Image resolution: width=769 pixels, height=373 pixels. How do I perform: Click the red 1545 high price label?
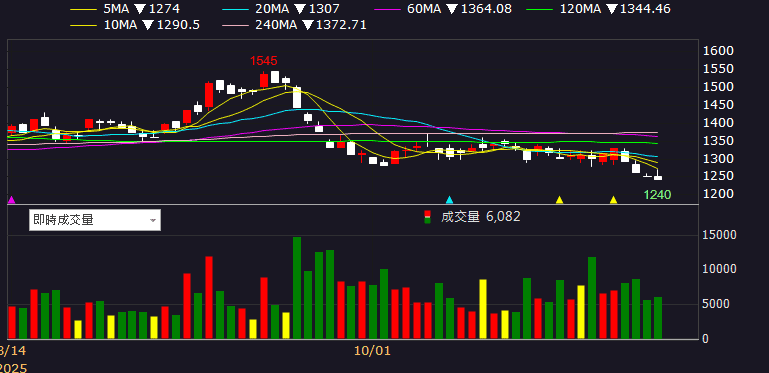(x=263, y=61)
